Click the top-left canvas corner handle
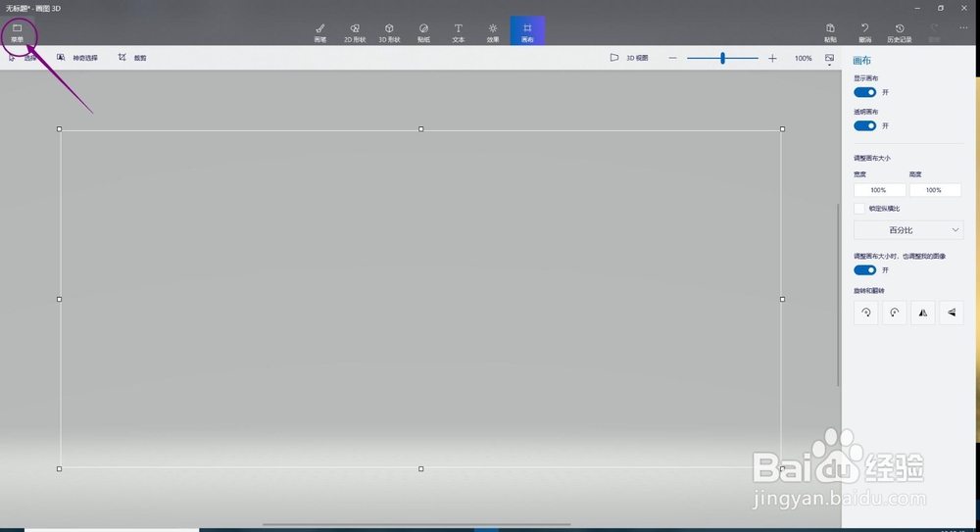Viewport: 980px width, 532px height. click(60, 128)
